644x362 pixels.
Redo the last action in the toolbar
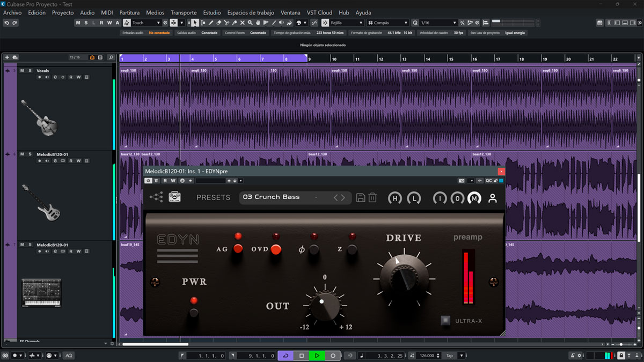[14, 23]
